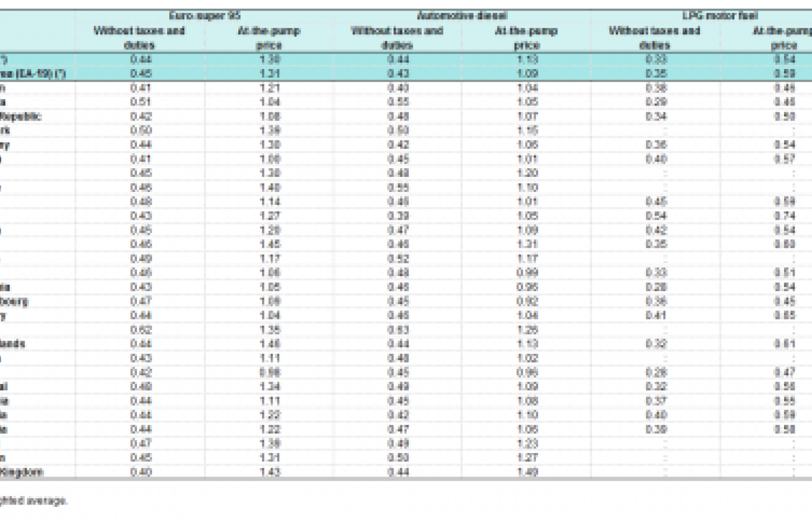Click the Euro super 95 column header

[x=204, y=16]
